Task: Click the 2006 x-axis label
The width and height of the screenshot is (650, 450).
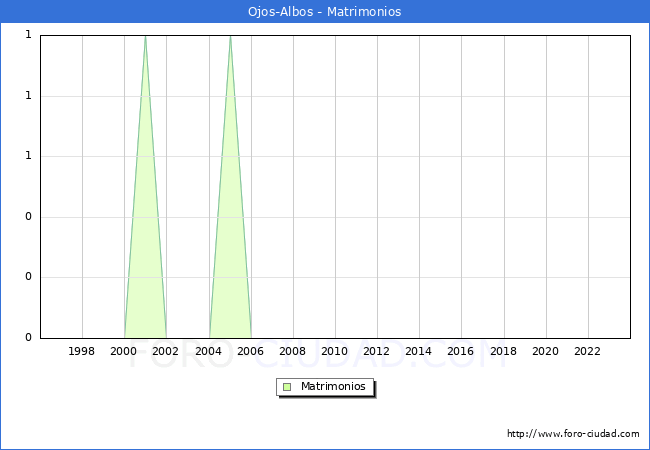Action: tap(251, 351)
